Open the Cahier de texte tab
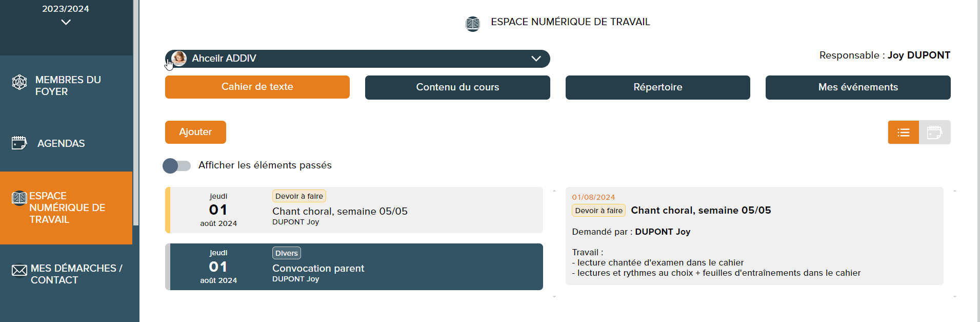This screenshot has height=322, width=980. point(257,87)
